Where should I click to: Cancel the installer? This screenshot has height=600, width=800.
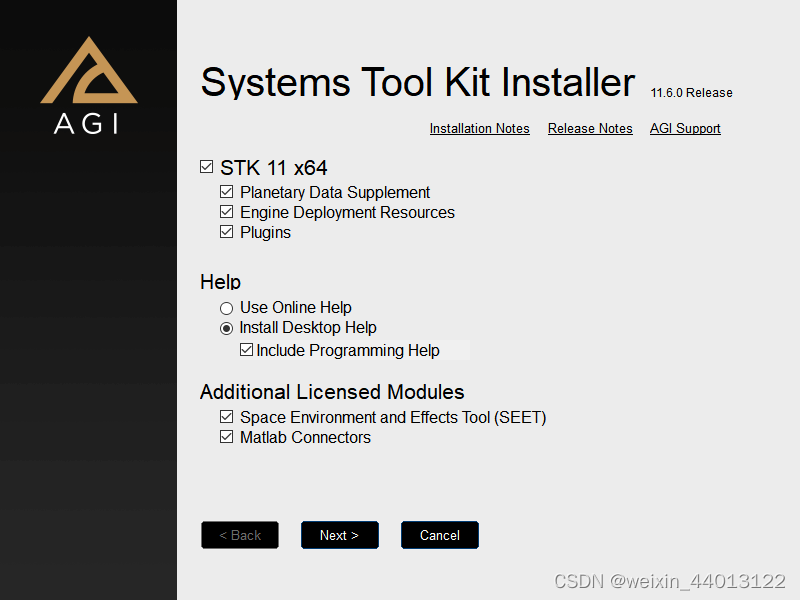coord(440,535)
